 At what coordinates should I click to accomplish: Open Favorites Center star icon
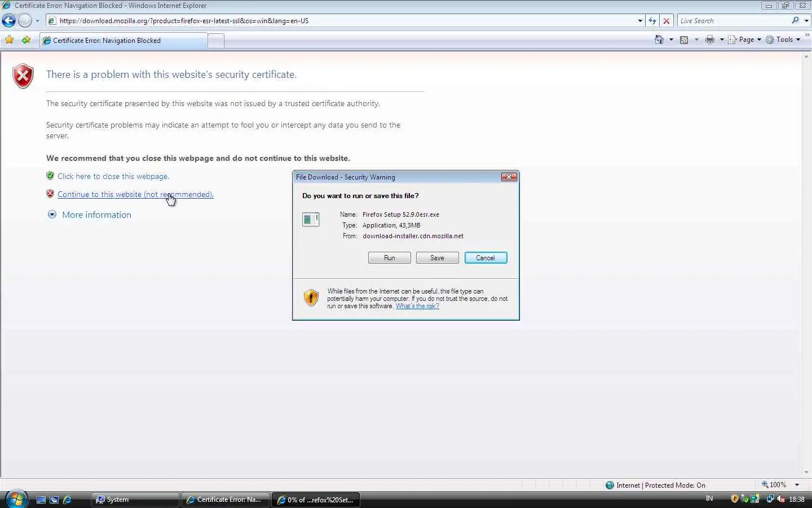(10, 40)
